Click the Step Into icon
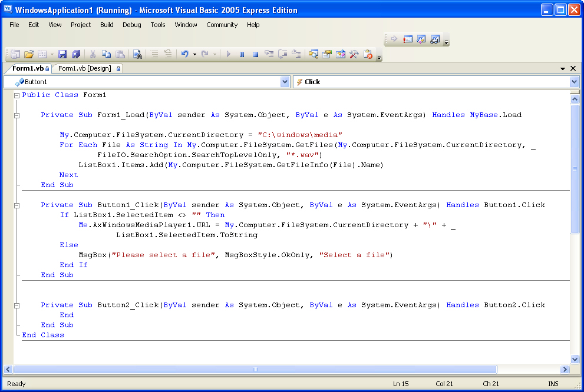This screenshot has width=584, height=392. click(x=269, y=54)
